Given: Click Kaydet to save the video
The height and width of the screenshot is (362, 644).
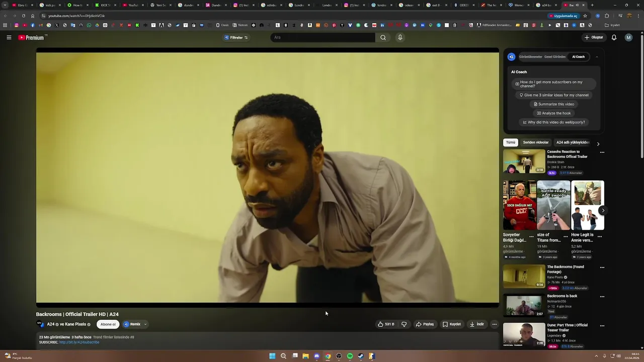Looking at the screenshot, I should coord(451,324).
